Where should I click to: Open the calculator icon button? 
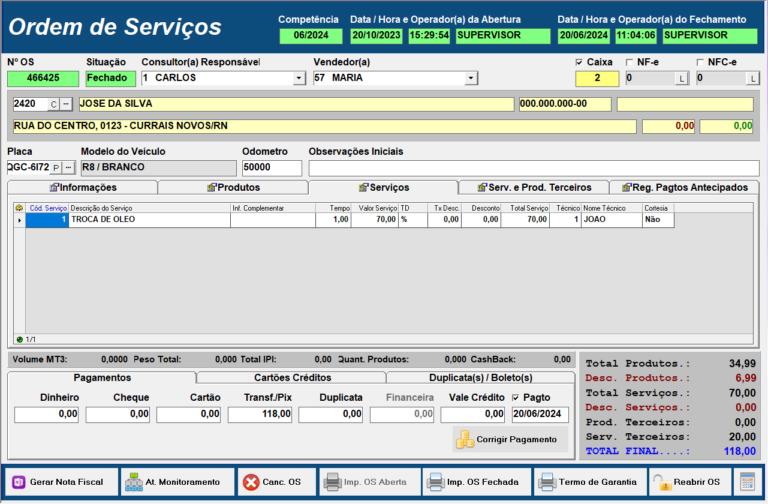click(747, 482)
